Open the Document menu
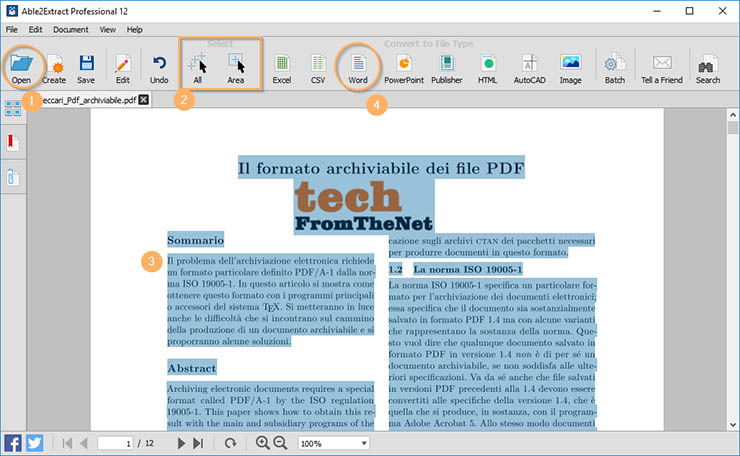 click(71, 30)
